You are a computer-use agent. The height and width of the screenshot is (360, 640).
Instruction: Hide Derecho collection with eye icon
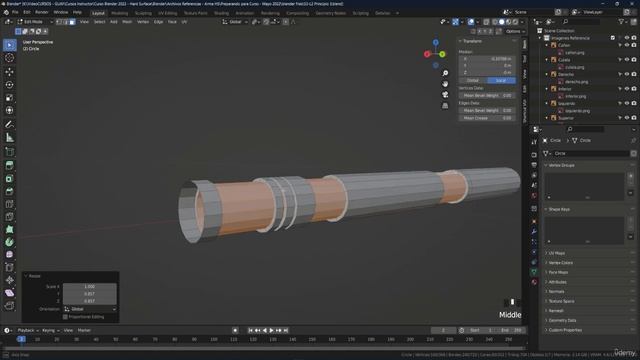tap(627, 74)
